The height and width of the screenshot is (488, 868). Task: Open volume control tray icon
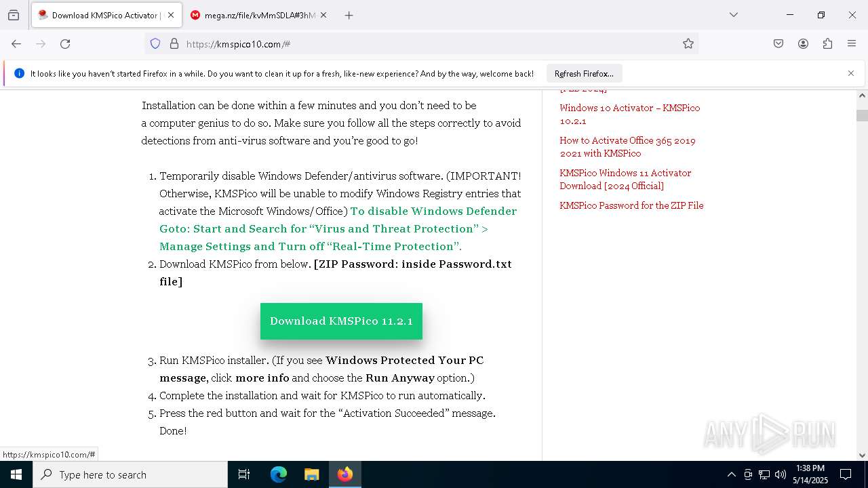(x=781, y=474)
